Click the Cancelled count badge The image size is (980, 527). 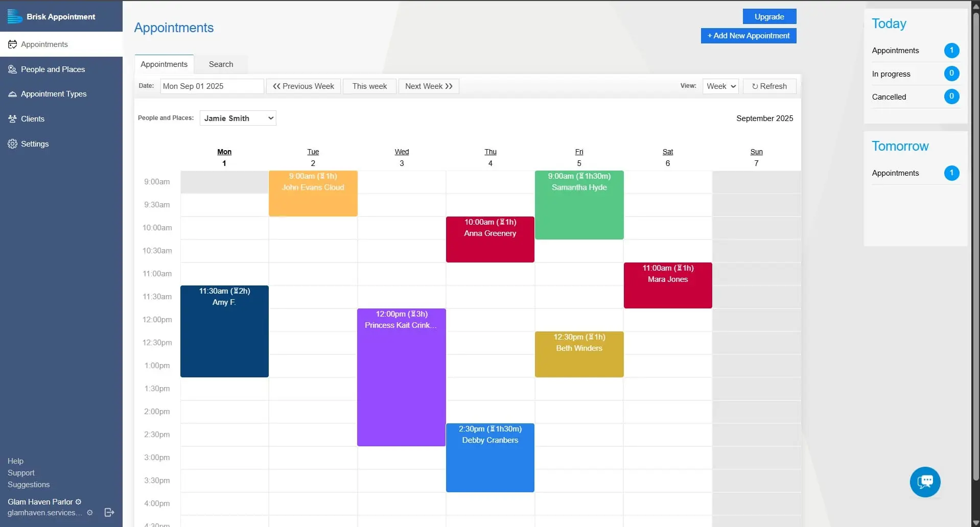pyautogui.click(x=951, y=97)
